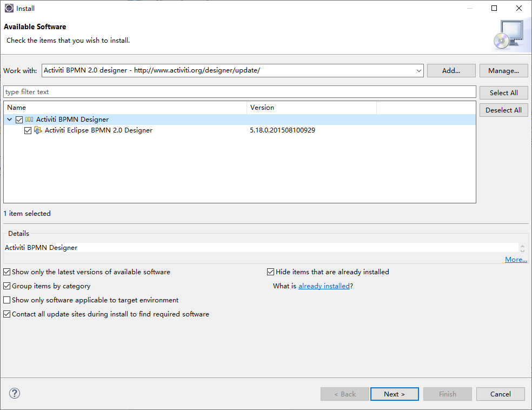Click the Details scroll up arrow
532x410 pixels.
coord(522,246)
